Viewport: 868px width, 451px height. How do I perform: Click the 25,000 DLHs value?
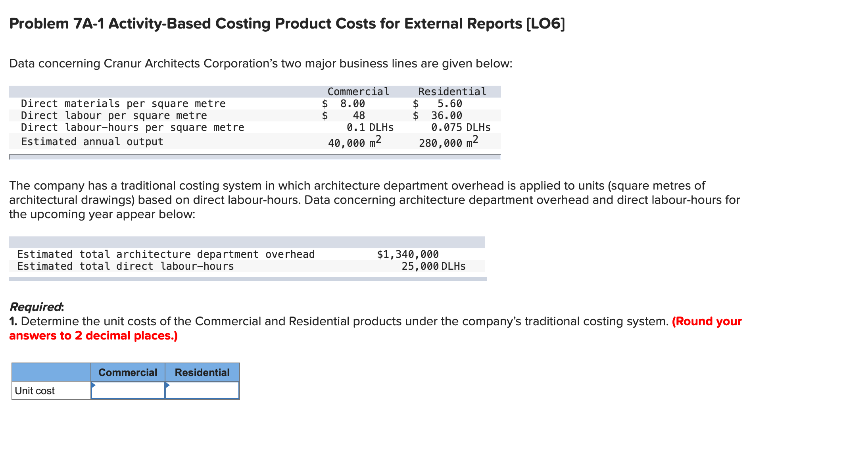433,266
